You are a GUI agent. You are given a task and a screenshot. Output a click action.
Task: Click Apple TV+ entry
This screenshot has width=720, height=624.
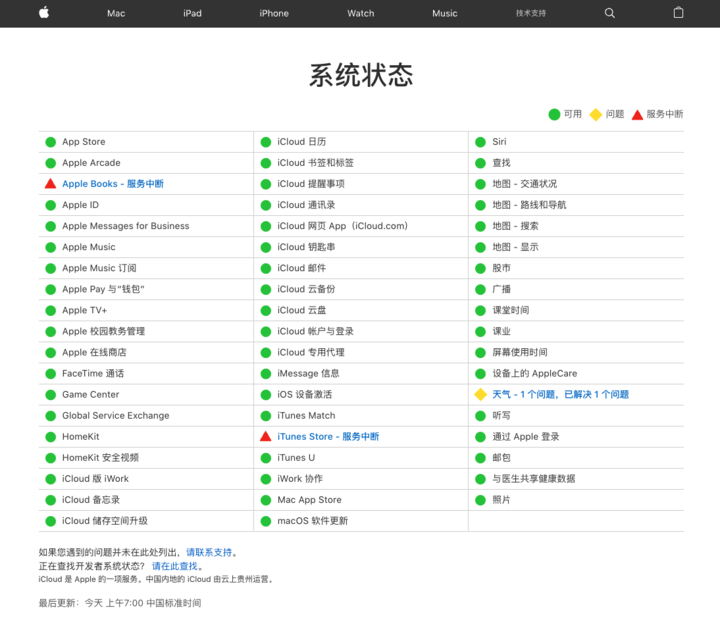pyautogui.click(x=84, y=310)
